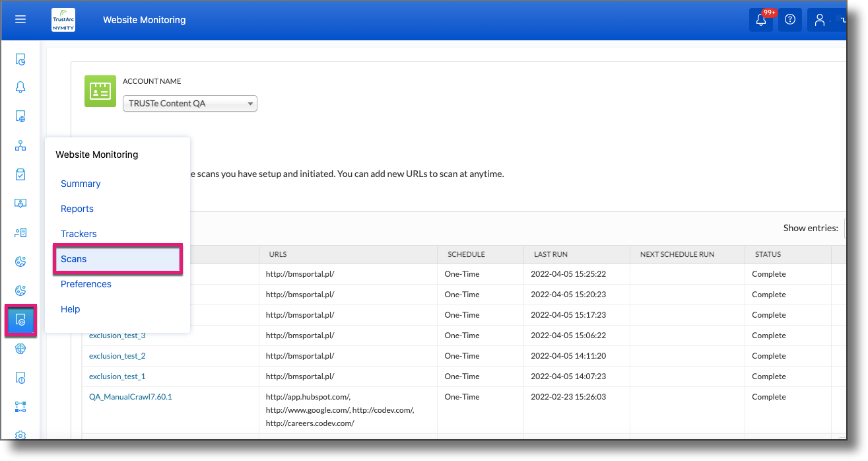
Task: Click the TrustArc Nymity logo
Action: tap(63, 20)
